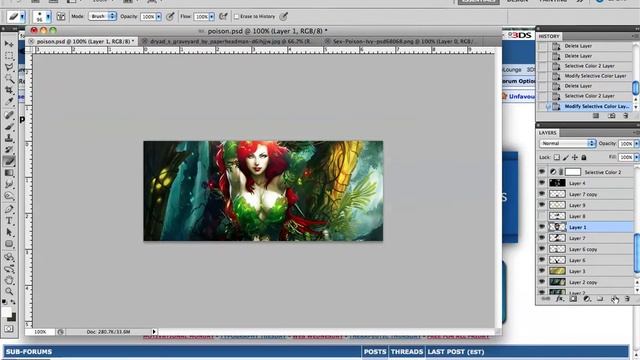The height and width of the screenshot is (360, 640).
Task: Select the Blur tool
Action: click(x=9, y=184)
